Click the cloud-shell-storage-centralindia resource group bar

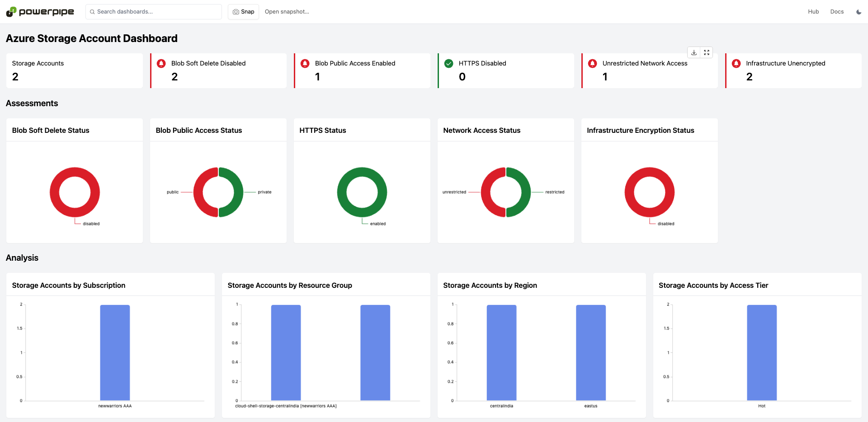[x=286, y=352]
